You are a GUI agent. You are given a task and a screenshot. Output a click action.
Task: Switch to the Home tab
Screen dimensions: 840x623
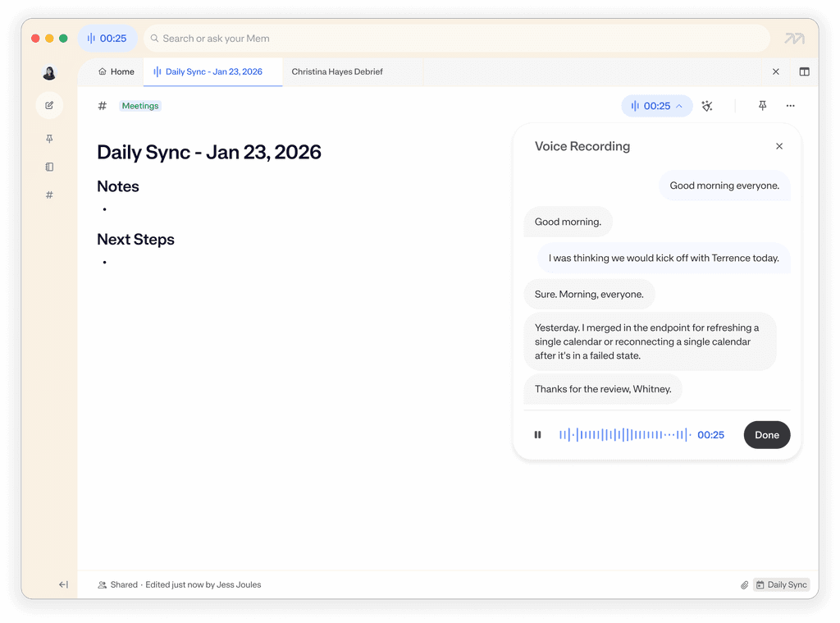(116, 72)
